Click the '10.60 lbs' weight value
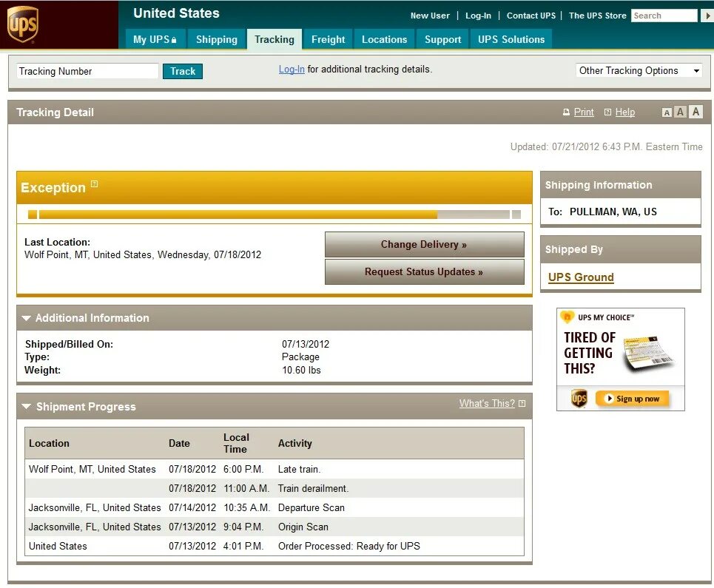Viewport: 714px width, 588px height. tap(301, 370)
